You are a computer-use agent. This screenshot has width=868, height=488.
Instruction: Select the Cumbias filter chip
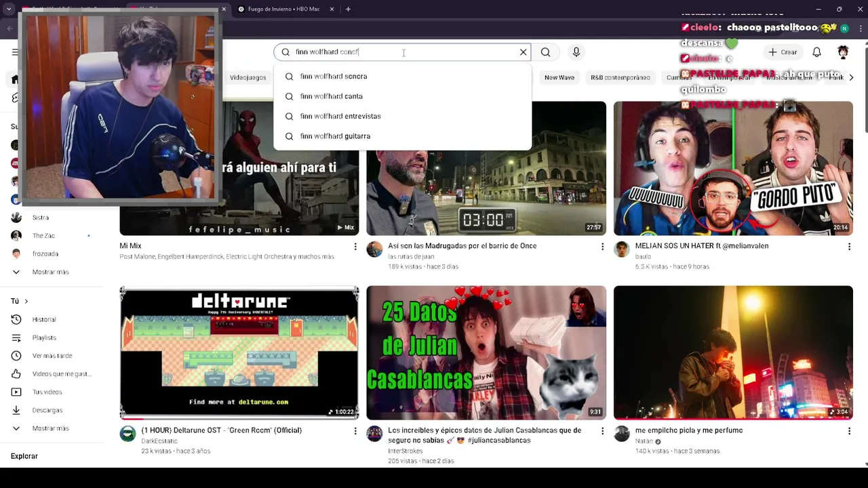click(679, 77)
